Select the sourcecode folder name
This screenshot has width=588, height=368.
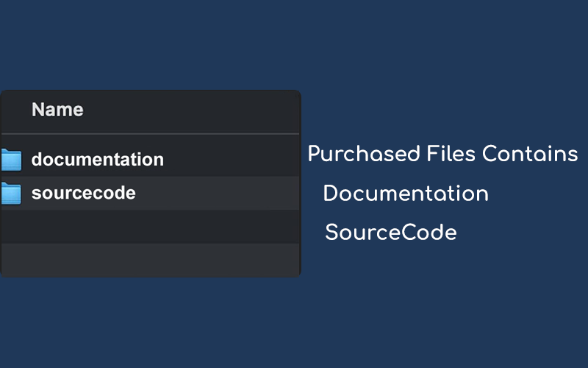coord(83,194)
